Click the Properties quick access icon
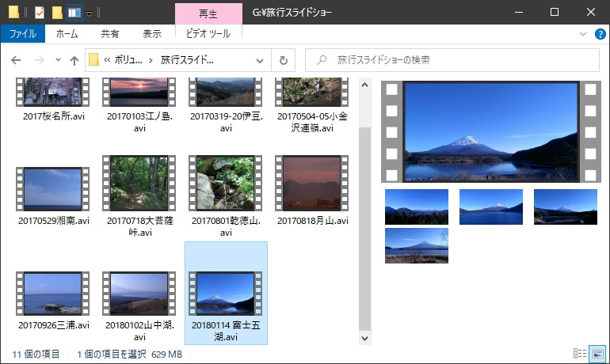The height and width of the screenshot is (364, 610). 40,13
